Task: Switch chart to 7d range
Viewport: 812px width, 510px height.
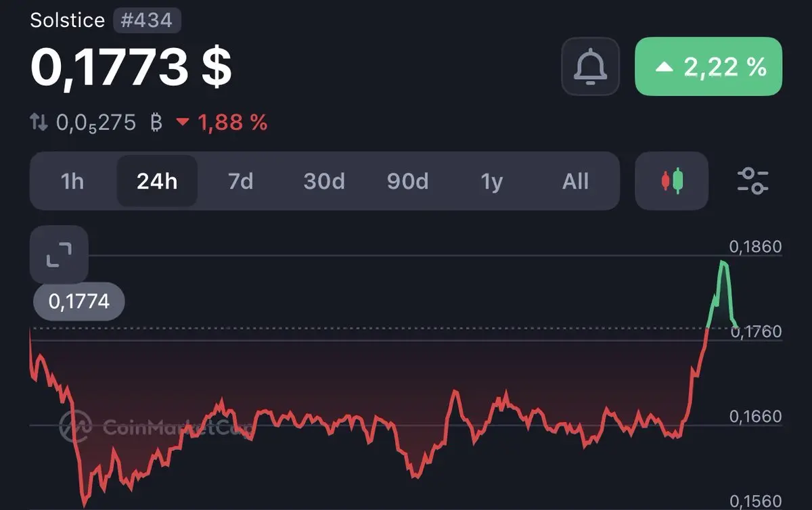Action: [240, 181]
